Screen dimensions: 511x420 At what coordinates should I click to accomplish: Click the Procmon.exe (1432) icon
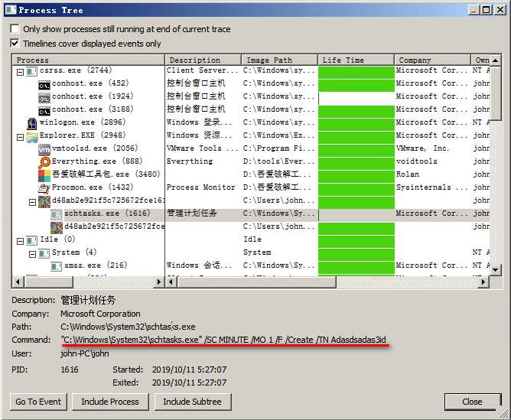point(44,188)
